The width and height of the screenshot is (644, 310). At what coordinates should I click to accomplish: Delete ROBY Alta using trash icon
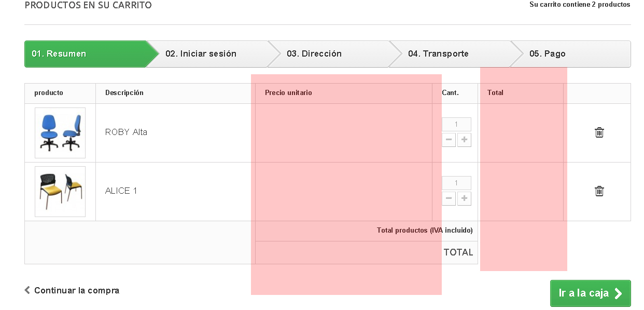599,132
